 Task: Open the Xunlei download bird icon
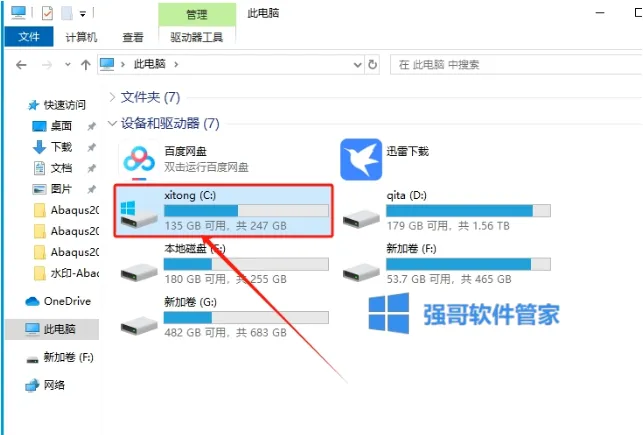click(x=361, y=159)
